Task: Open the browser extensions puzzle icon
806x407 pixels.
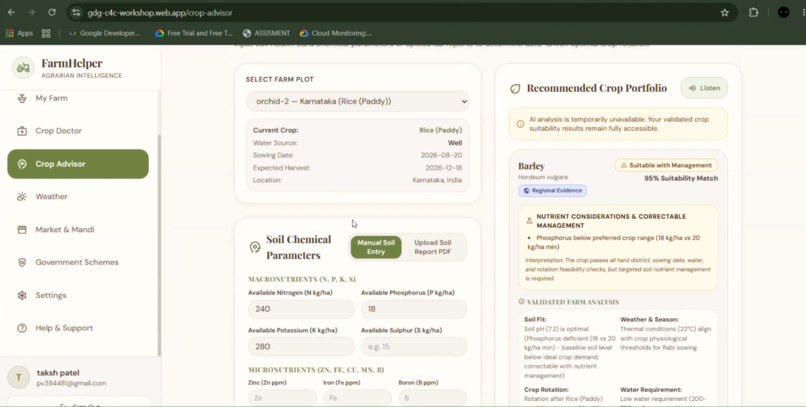Action: tap(753, 13)
